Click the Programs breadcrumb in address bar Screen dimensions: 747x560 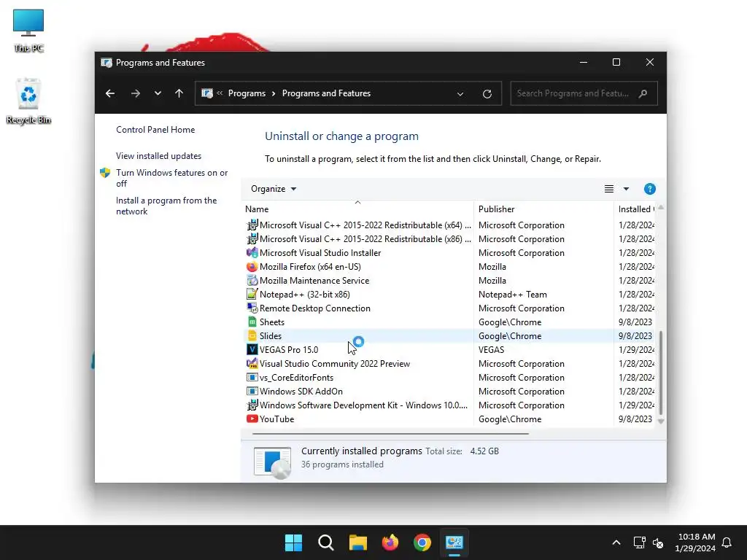(x=247, y=93)
